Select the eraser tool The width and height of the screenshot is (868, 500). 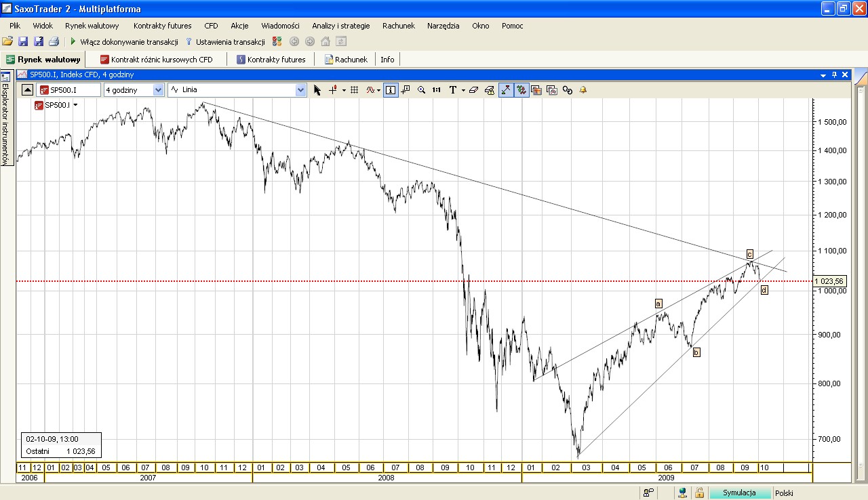[473, 89]
